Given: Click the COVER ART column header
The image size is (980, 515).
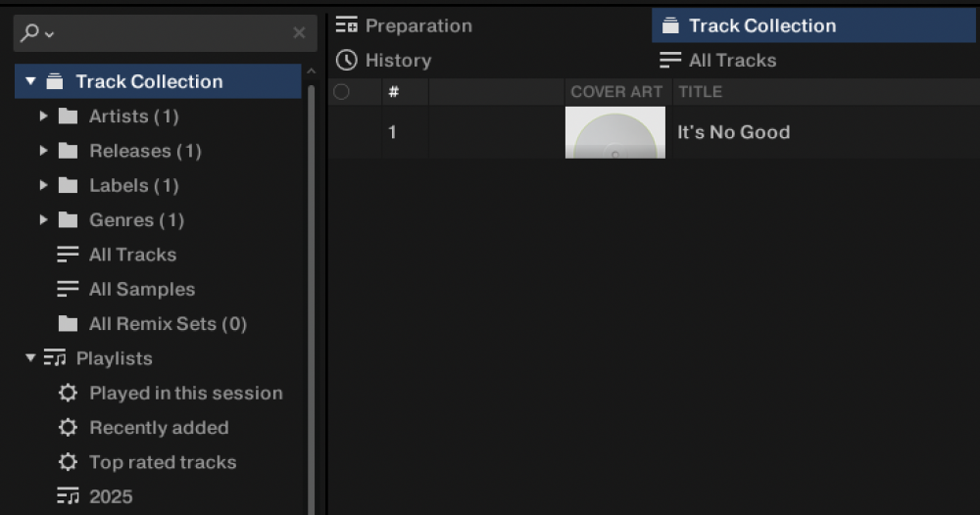Looking at the screenshot, I should pyautogui.click(x=616, y=92).
